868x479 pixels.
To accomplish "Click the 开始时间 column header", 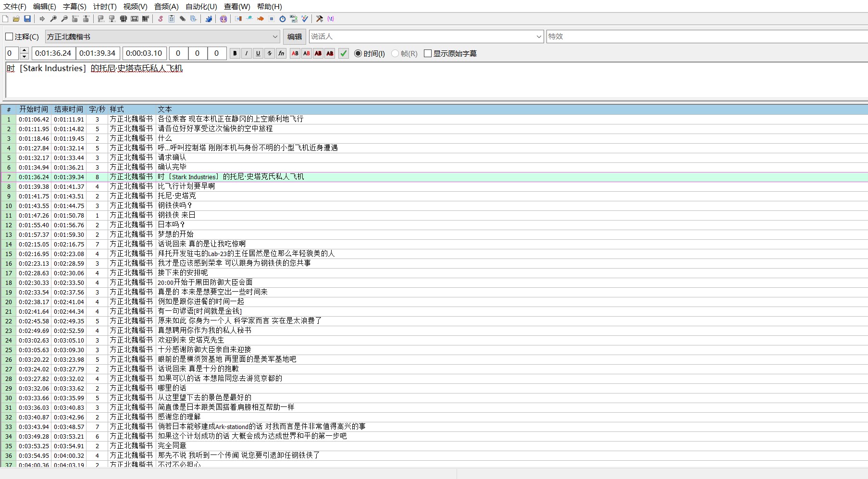I will (x=34, y=110).
